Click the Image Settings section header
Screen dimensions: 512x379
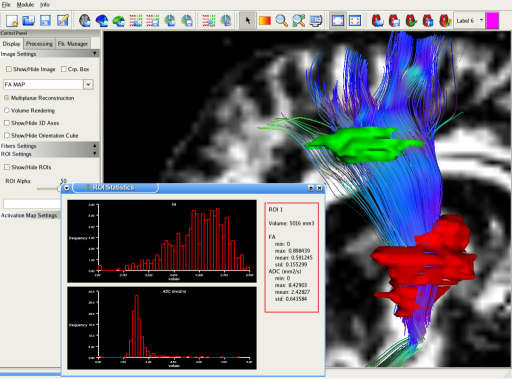(50, 54)
